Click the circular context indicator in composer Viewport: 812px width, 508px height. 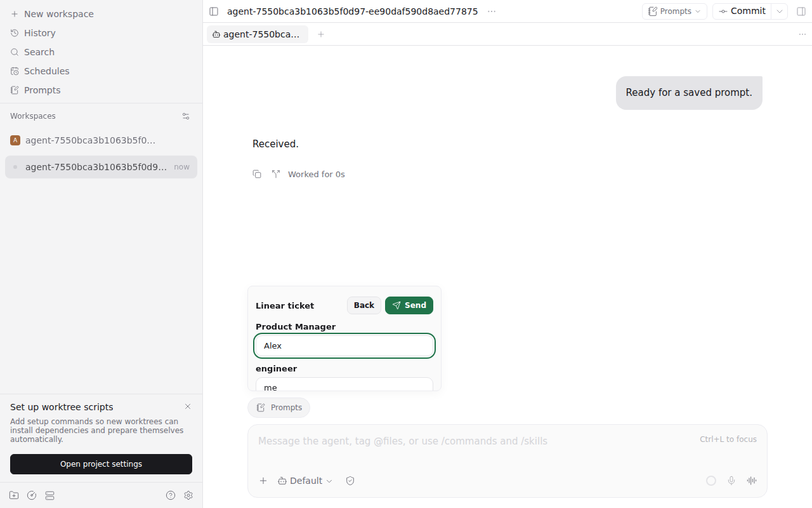point(711,481)
